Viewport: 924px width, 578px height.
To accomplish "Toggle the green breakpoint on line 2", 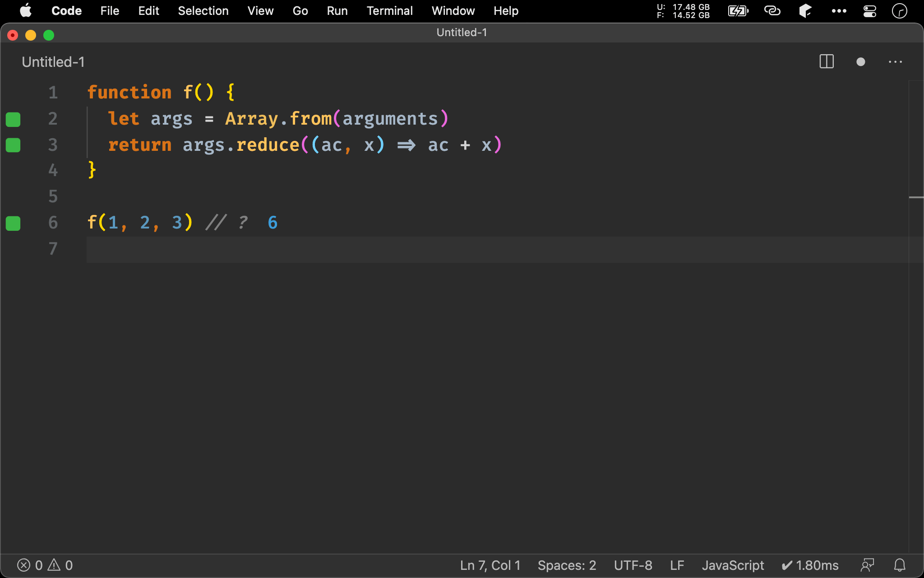I will pyautogui.click(x=13, y=119).
